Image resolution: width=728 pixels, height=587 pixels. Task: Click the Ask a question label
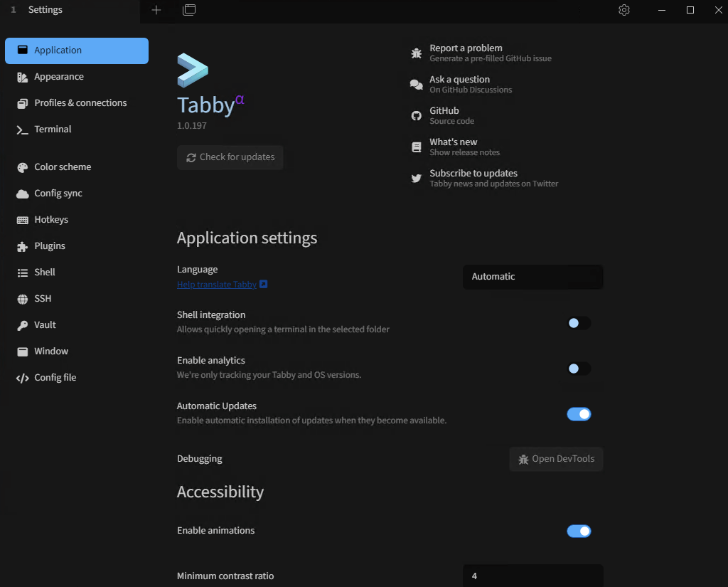click(x=460, y=80)
